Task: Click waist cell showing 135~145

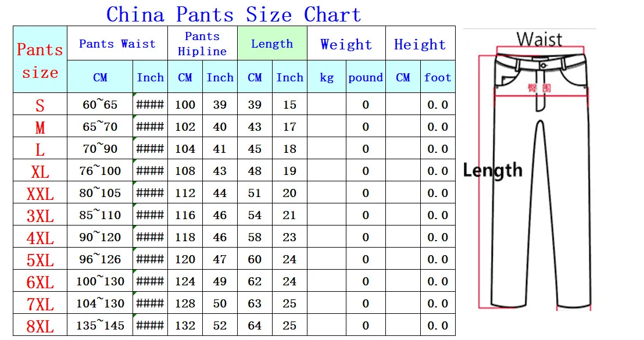Action: pyautogui.click(x=100, y=325)
